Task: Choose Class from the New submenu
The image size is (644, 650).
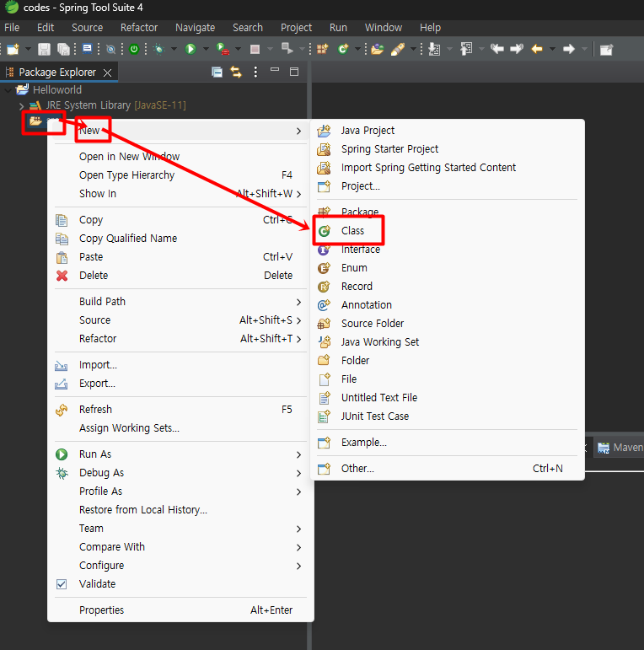Action: (x=448, y=231)
